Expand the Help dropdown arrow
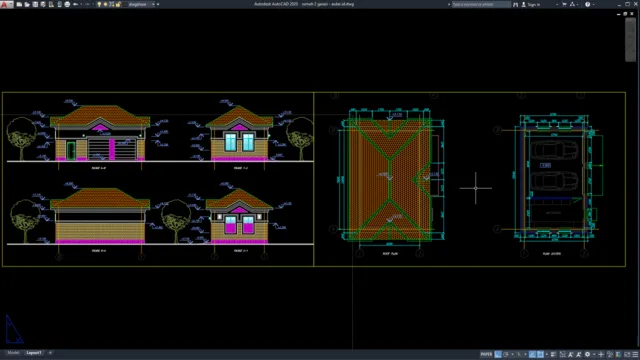This screenshot has width=640, height=360. coord(594,4)
